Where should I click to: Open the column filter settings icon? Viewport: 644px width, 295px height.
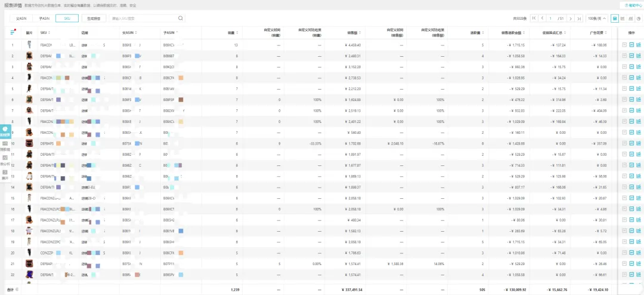tap(13, 32)
